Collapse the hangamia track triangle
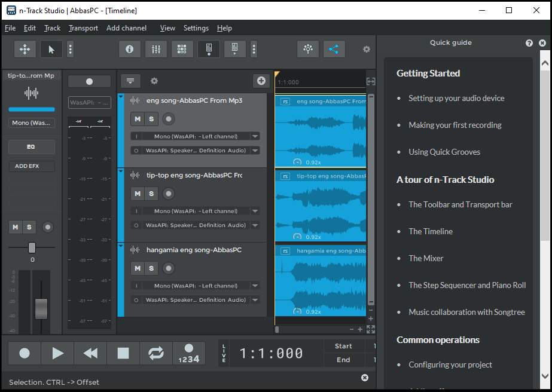The image size is (552, 392). pyautogui.click(x=121, y=246)
